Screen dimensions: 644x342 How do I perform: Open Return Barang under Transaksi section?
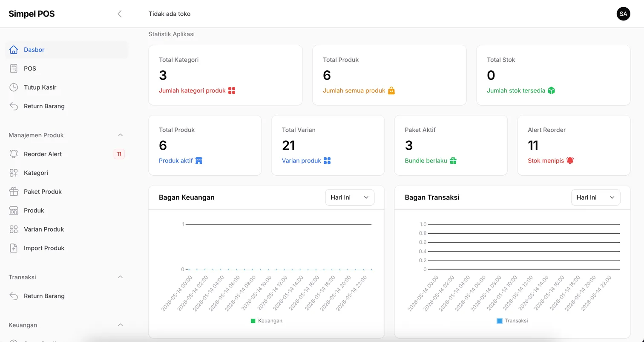pyautogui.click(x=66, y=296)
